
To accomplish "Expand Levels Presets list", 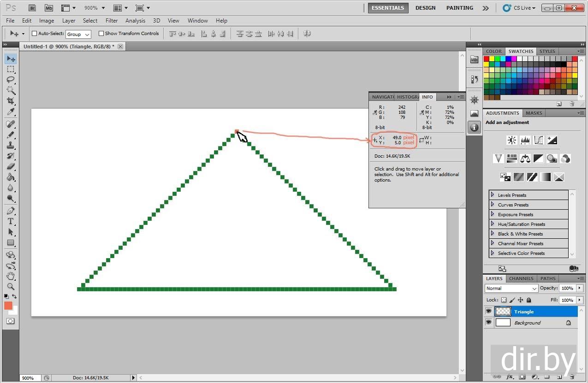I will (x=493, y=195).
